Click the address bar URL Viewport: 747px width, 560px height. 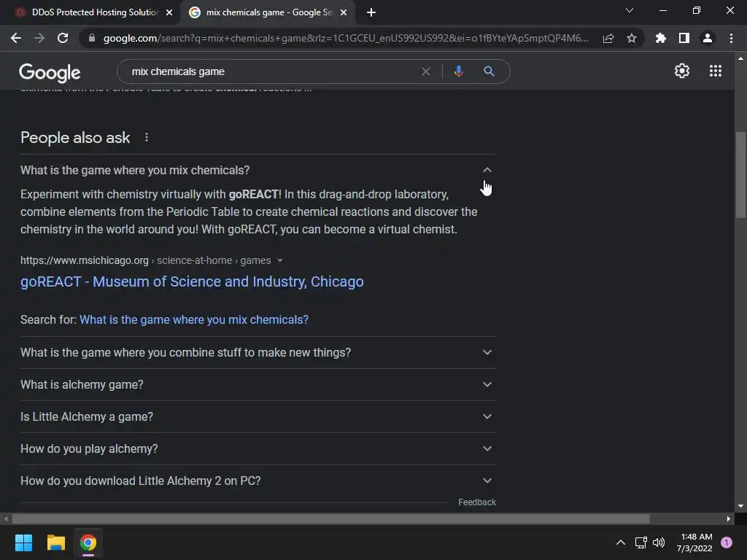pyautogui.click(x=345, y=38)
